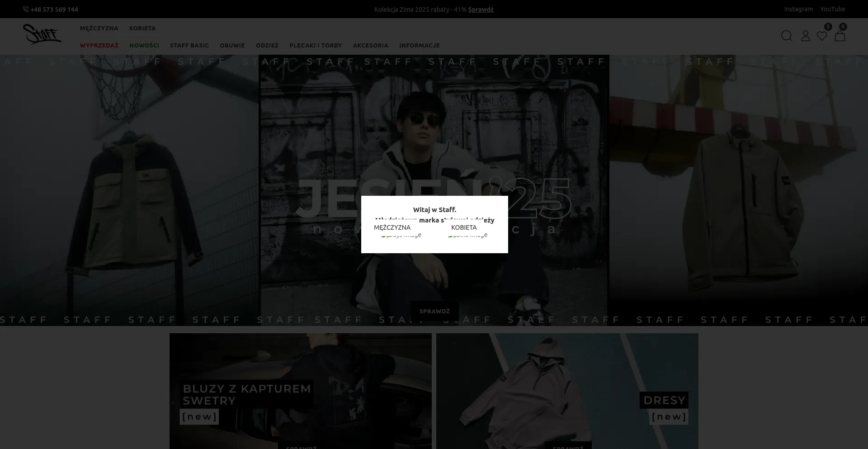Open the shopping bag cart
This screenshot has height=449, width=868.
tap(840, 36)
